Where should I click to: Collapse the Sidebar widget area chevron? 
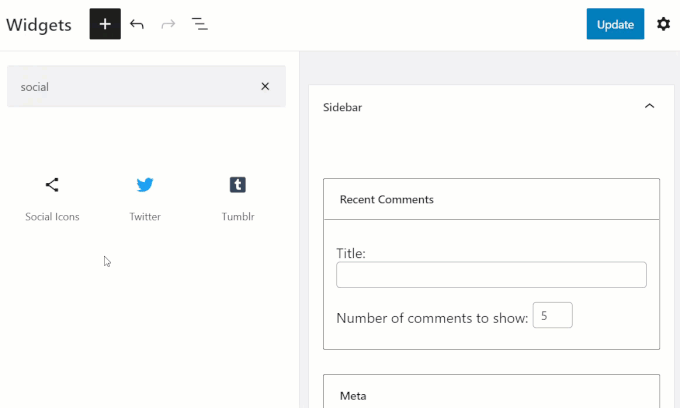(649, 106)
